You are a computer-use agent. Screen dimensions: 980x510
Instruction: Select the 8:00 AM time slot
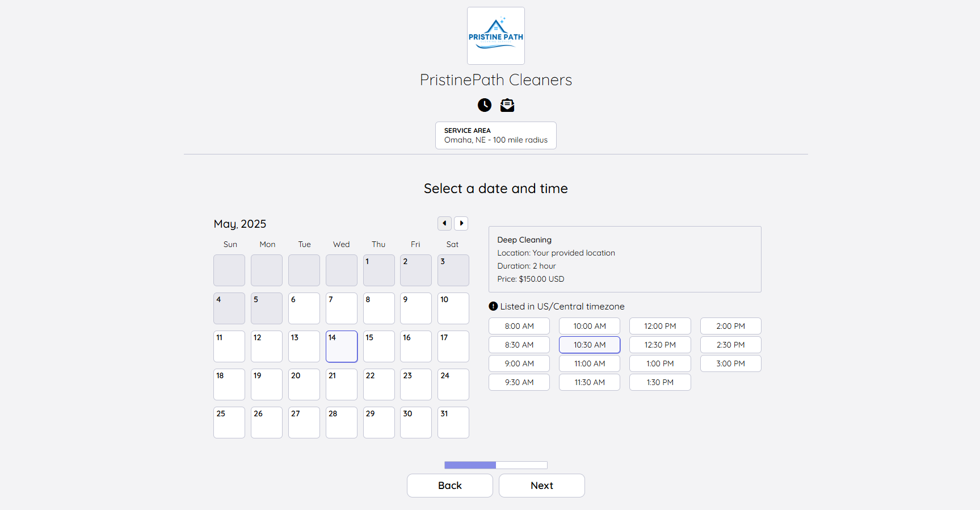point(519,326)
